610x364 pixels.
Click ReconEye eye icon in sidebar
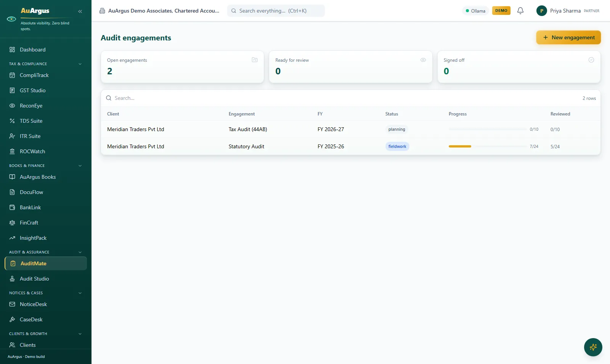tap(12, 106)
